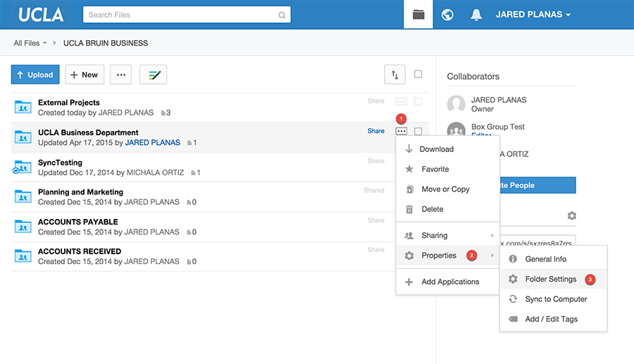Viewport: 634px width, 364px height.
Task: Click Share on External Projects row
Action: [376, 101]
